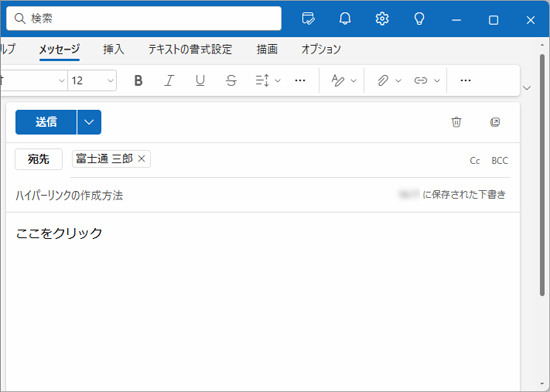Click the search box at the top
The width and height of the screenshot is (550, 392).
tap(143, 18)
